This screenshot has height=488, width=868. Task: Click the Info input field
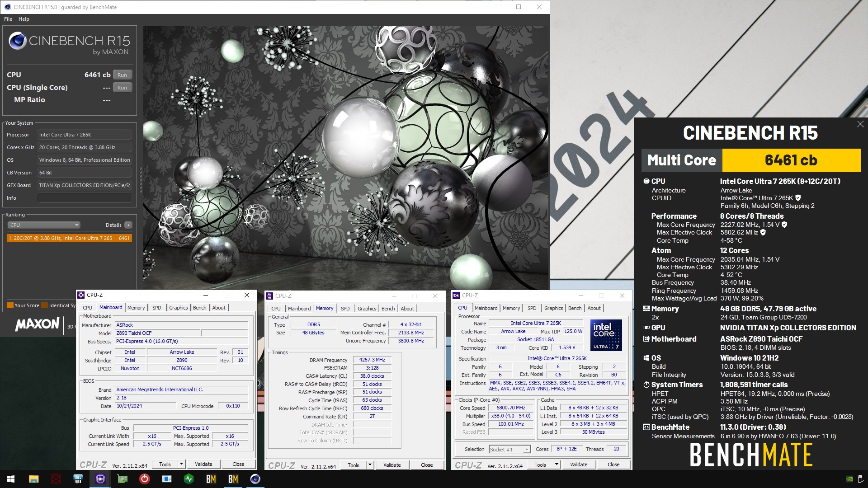point(85,198)
